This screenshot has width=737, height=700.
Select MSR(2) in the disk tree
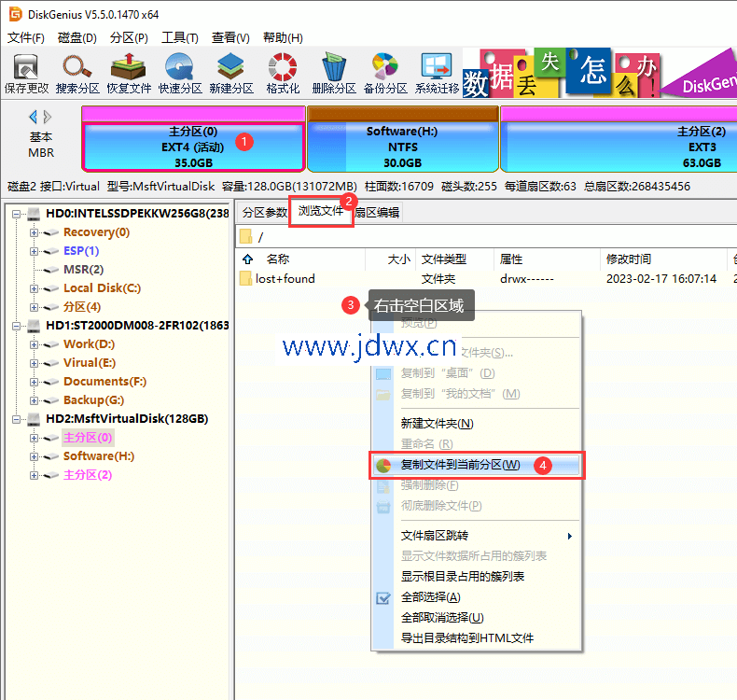pos(84,270)
